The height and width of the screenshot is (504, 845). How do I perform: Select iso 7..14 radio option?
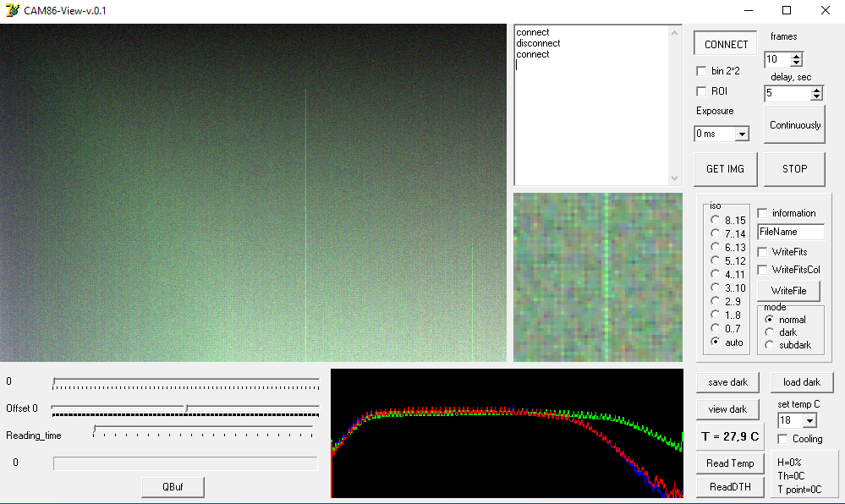pos(715,233)
